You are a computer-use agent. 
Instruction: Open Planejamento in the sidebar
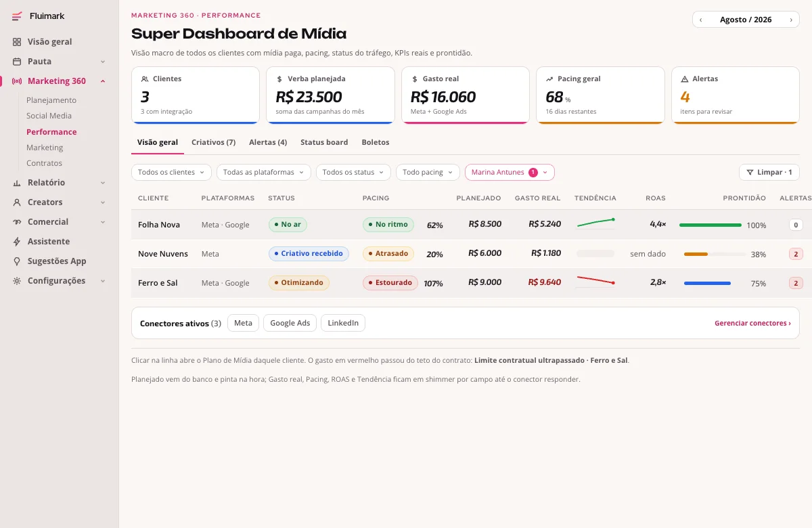click(51, 100)
